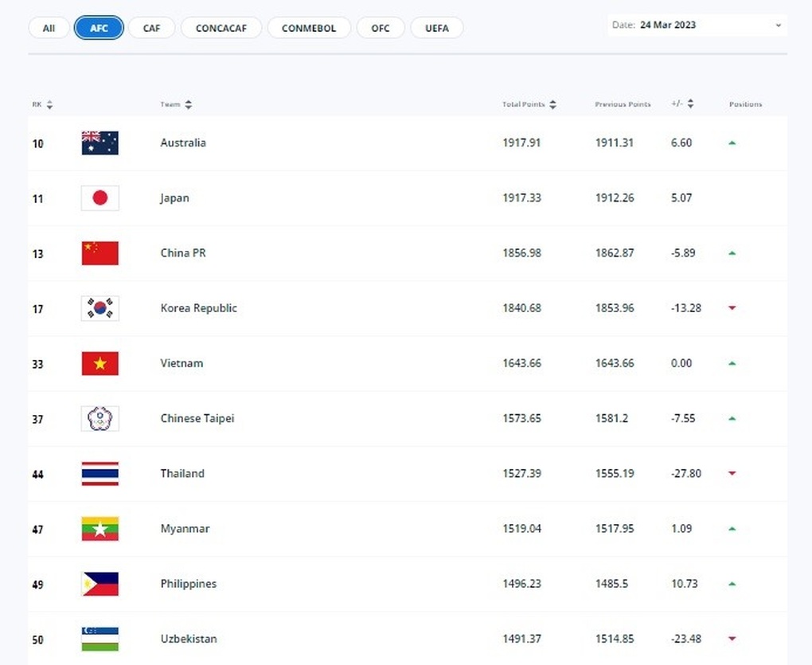Click the Chinese Taipei emblem flag

click(100, 418)
